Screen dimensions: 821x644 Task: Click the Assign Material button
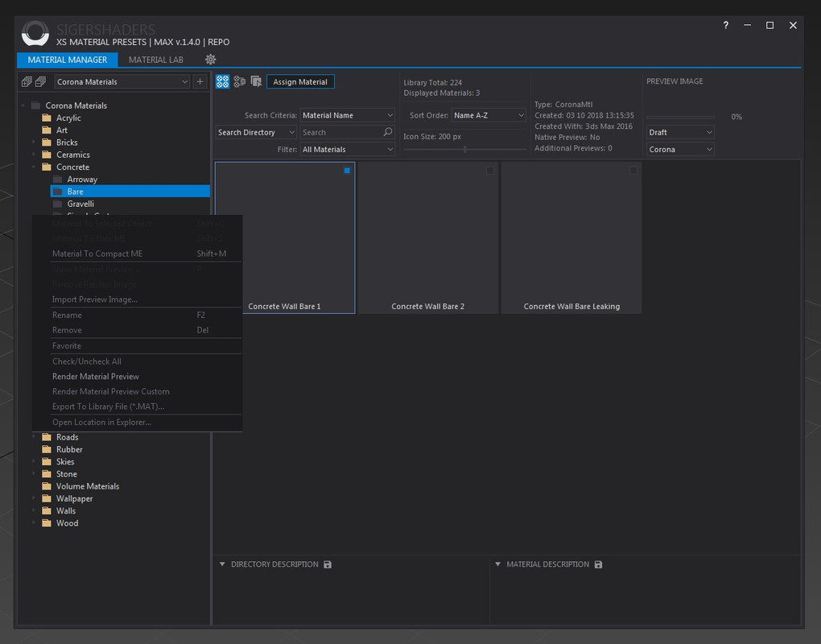pyautogui.click(x=300, y=81)
